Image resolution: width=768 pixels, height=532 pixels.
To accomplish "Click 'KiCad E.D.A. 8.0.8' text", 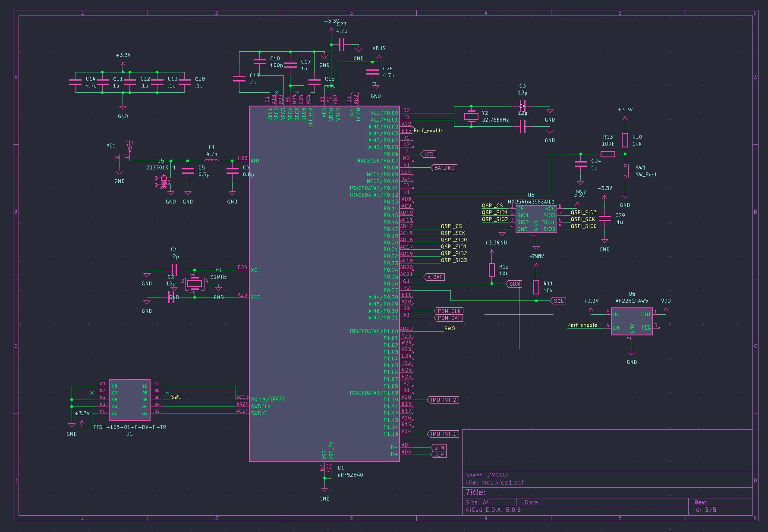I will 493,510.
